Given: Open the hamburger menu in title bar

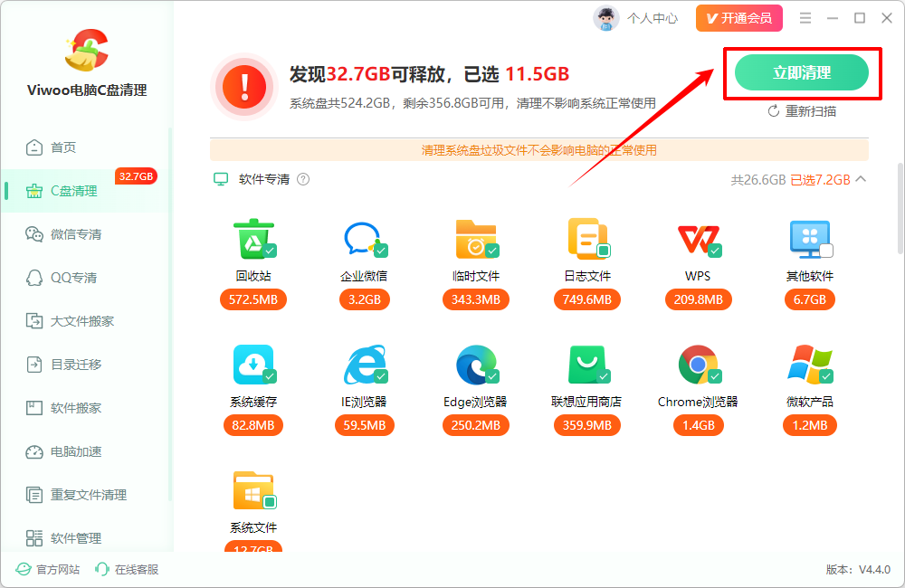Looking at the screenshot, I should (805, 18).
